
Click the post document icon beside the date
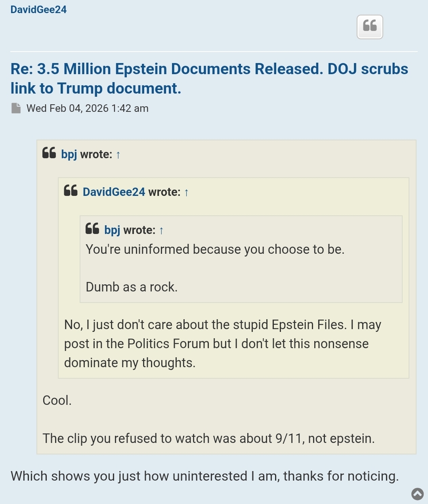click(16, 108)
